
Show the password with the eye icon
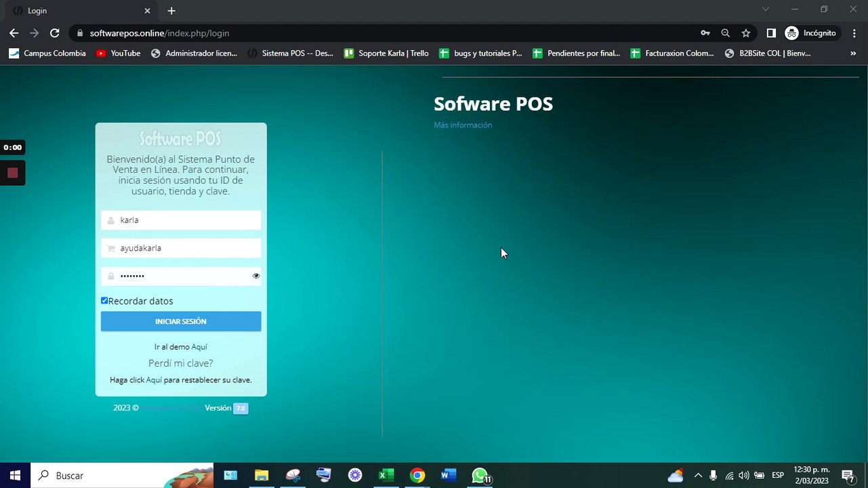tap(256, 276)
